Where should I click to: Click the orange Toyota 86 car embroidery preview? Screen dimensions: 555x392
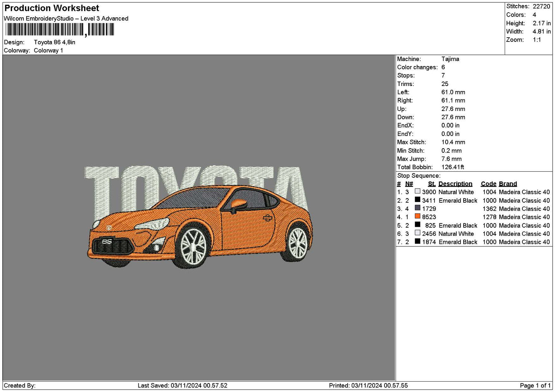tap(200, 227)
